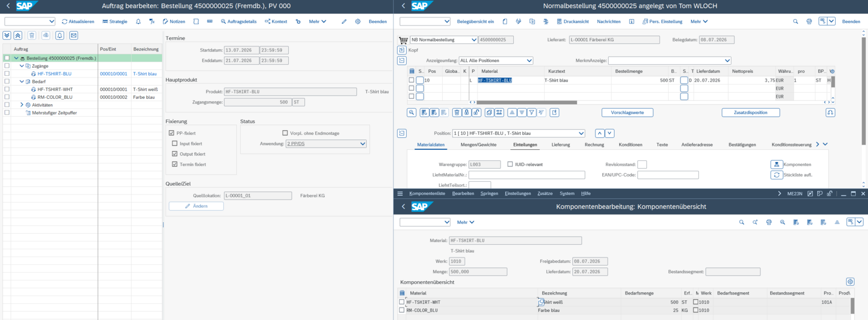868x320 pixels.
Task: Open Komponentenliste menu
Action: [427, 193]
